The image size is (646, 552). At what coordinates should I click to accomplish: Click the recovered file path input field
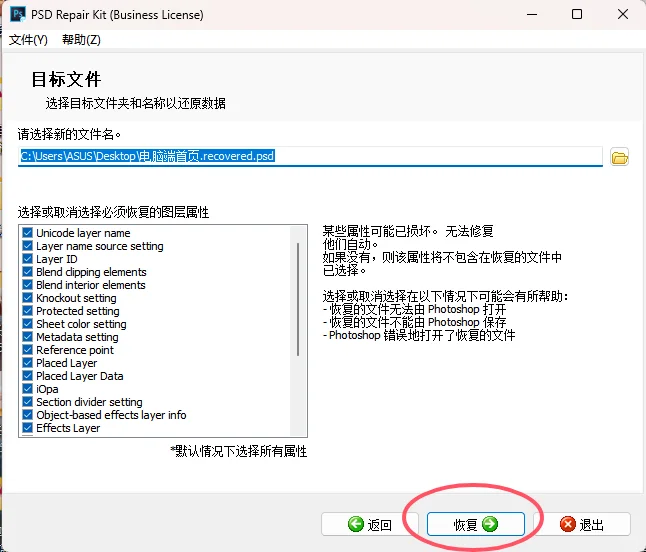[310, 157]
